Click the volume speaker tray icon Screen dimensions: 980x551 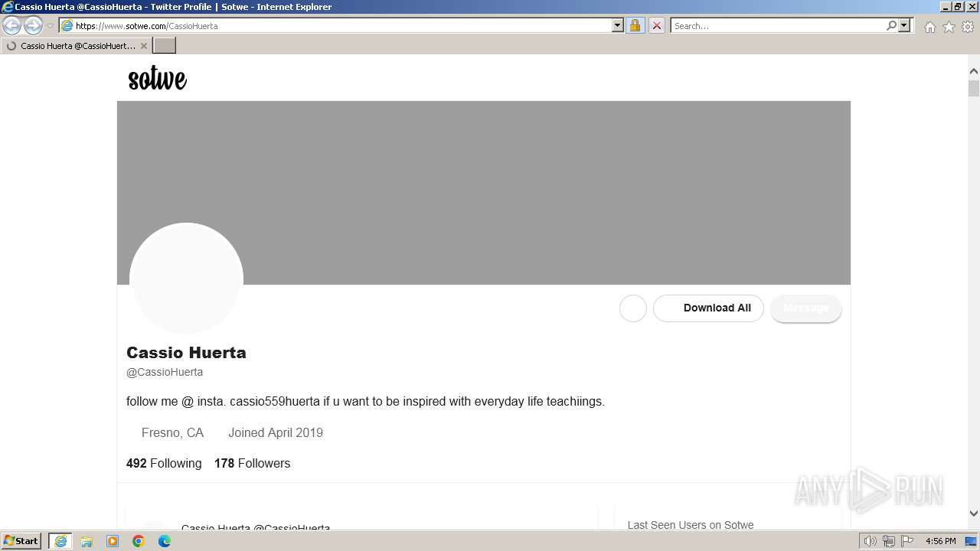click(x=871, y=541)
